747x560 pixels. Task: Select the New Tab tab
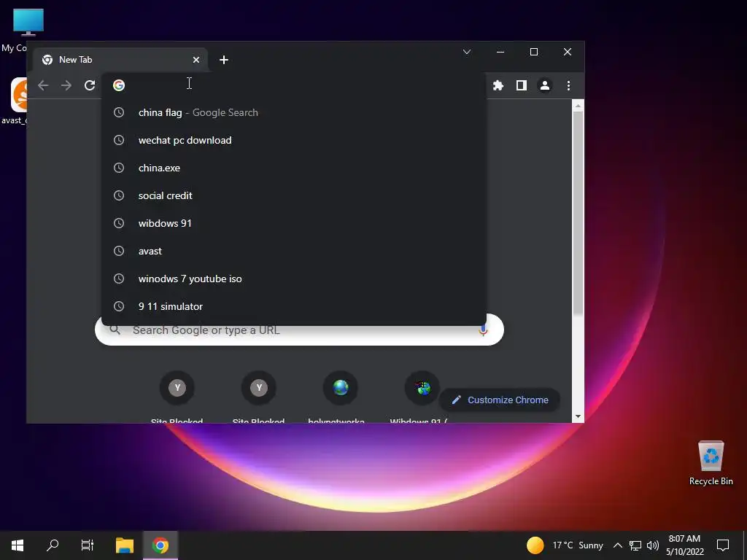(120, 60)
